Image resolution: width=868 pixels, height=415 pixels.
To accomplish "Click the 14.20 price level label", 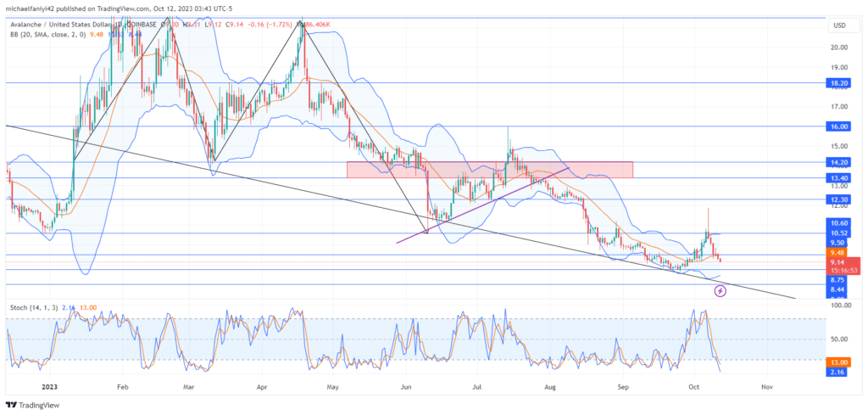I will 840,162.
